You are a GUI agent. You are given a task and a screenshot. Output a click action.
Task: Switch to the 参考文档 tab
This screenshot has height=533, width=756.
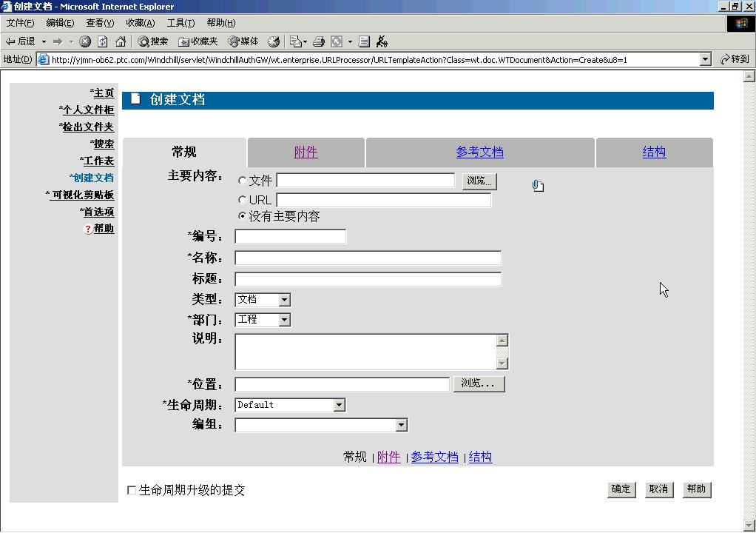click(x=480, y=152)
